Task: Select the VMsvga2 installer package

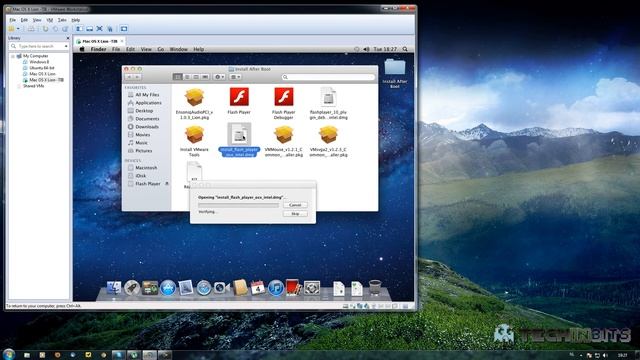Action: tap(329, 135)
